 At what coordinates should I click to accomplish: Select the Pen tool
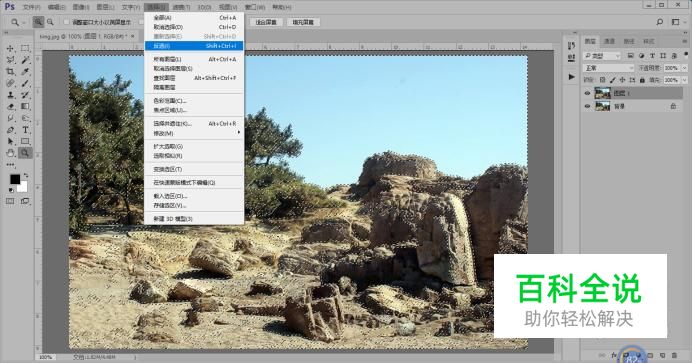tap(11, 130)
